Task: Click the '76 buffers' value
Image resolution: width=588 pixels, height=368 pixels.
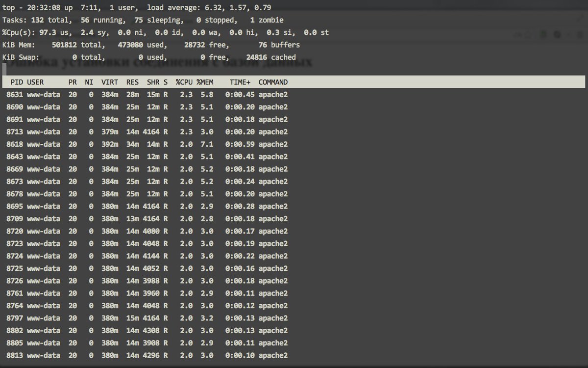Action: [279, 45]
